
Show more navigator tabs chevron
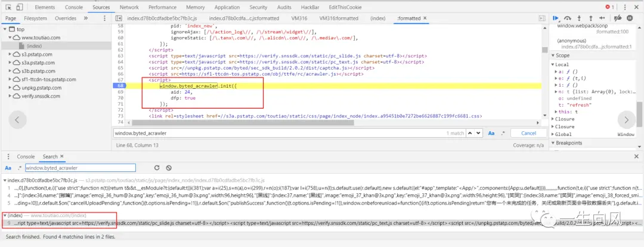coord(85,18)
